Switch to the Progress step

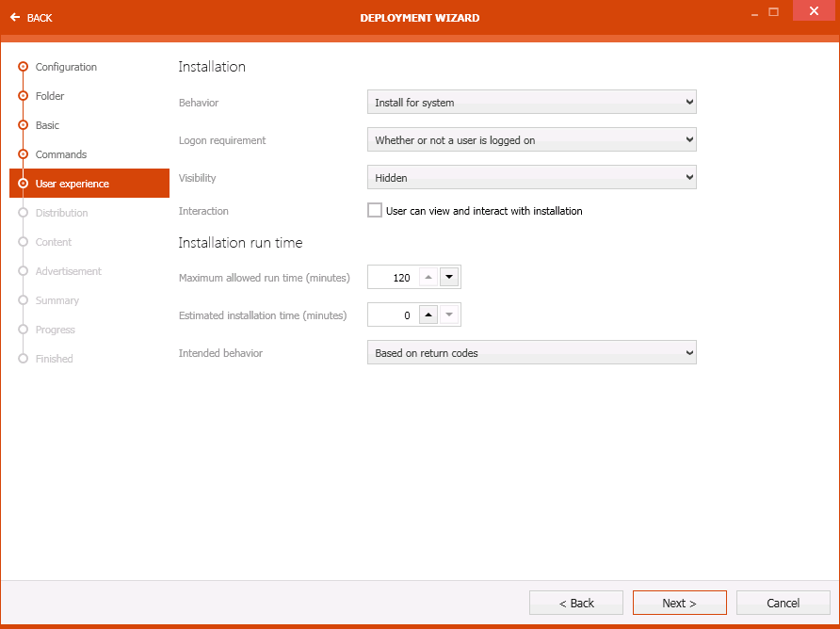(57, 330)
